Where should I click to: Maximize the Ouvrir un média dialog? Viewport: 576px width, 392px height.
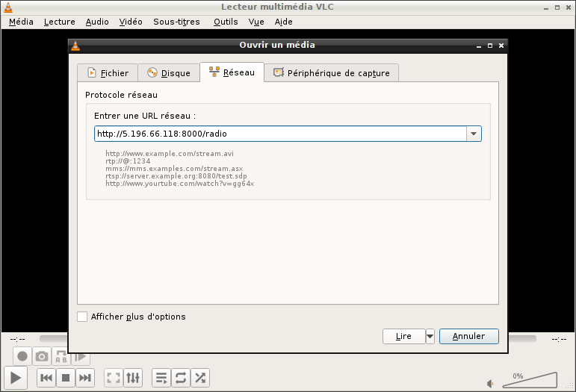pos(490,46)
